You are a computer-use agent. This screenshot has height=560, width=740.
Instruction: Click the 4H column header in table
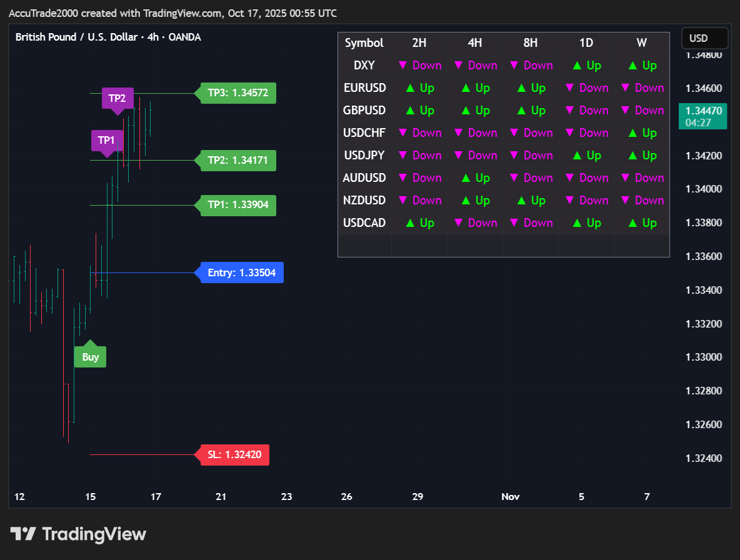[x=475, y=43]
